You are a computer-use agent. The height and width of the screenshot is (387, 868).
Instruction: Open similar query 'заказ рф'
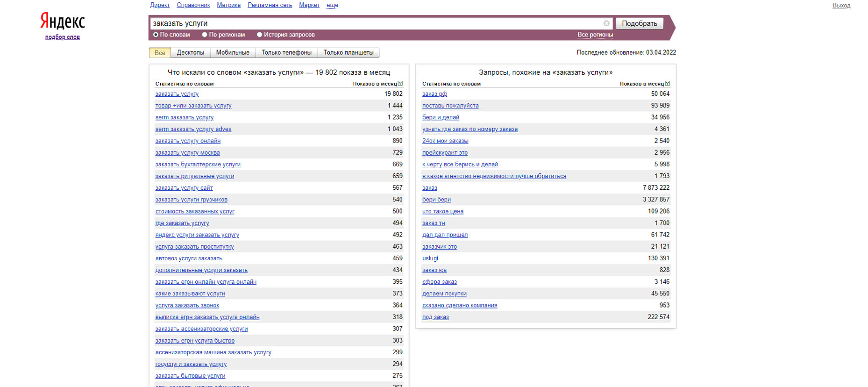(434, 94)
